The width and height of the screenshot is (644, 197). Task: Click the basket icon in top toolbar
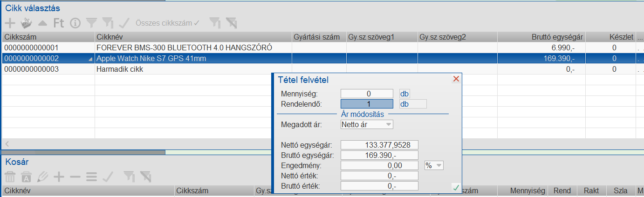[x=26, y=22]
